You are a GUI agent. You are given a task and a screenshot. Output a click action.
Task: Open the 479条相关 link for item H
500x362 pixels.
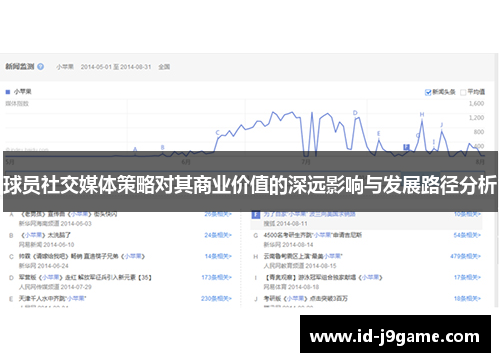click(x=466, y=256)
